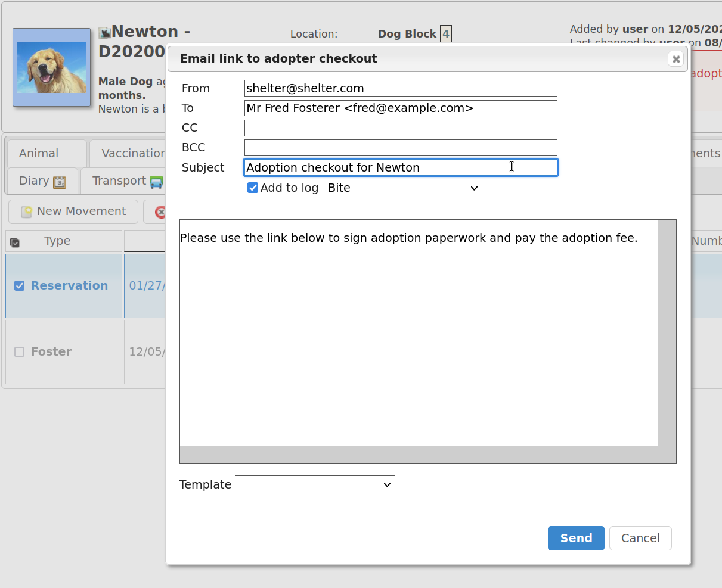Toggle the select-all icon in Type header

15,242
